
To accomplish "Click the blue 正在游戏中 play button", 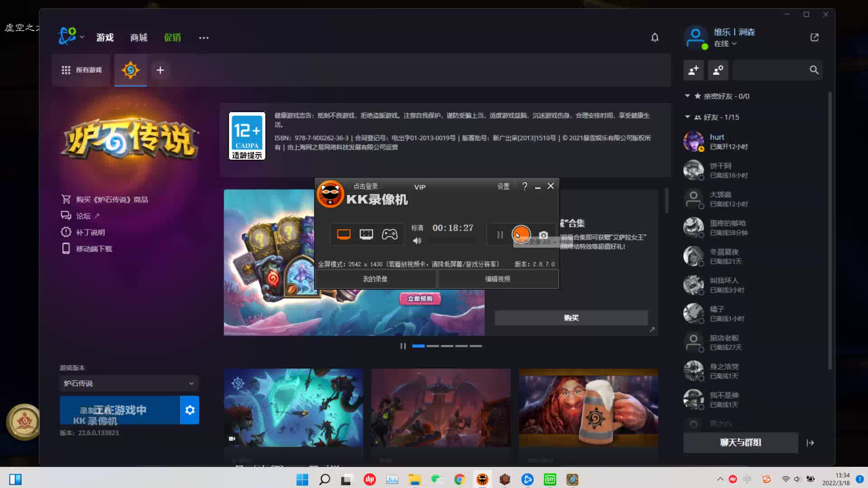I will click(x=120, y=410).
